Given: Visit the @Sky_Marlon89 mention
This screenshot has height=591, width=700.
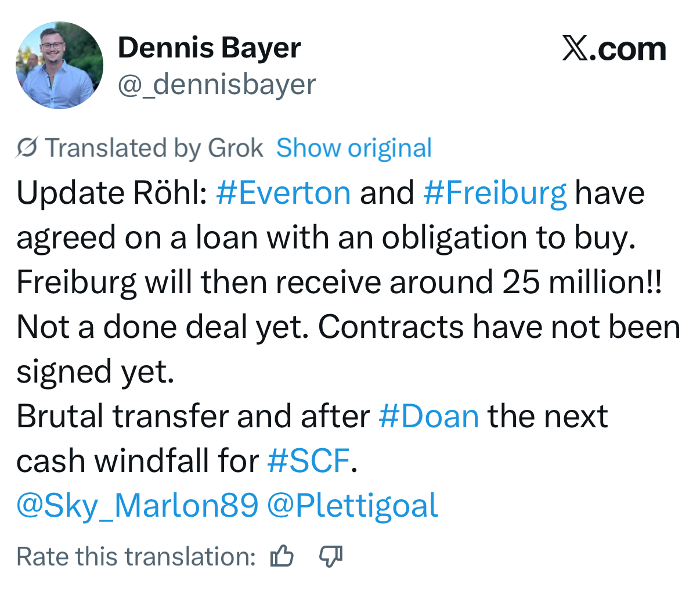Looking at the screenshot, I should [x=137, y=505].
